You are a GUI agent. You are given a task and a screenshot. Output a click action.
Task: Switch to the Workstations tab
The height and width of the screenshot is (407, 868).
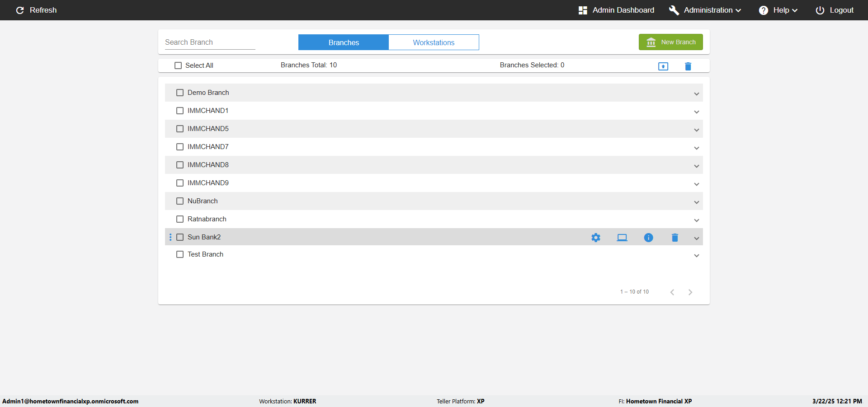[434, 42]
